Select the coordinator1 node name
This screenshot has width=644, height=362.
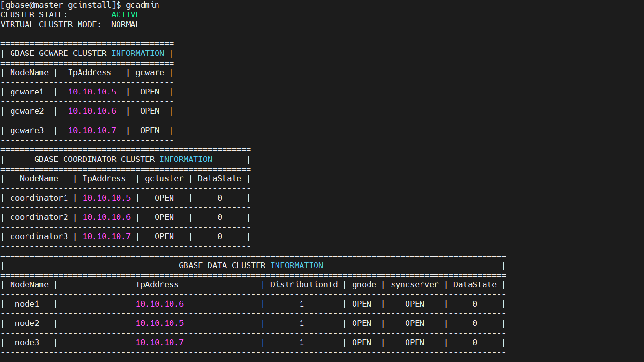click(39, 198)
